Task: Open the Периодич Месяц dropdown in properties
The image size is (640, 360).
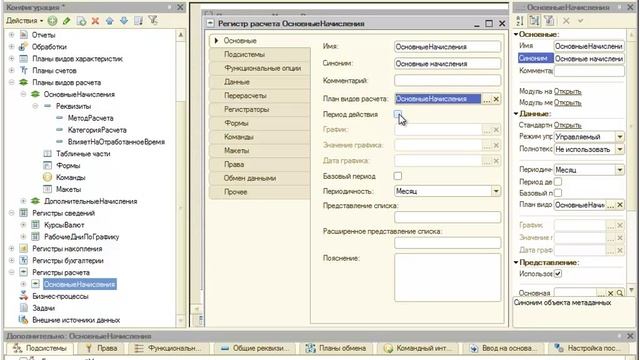Action: 620,170
